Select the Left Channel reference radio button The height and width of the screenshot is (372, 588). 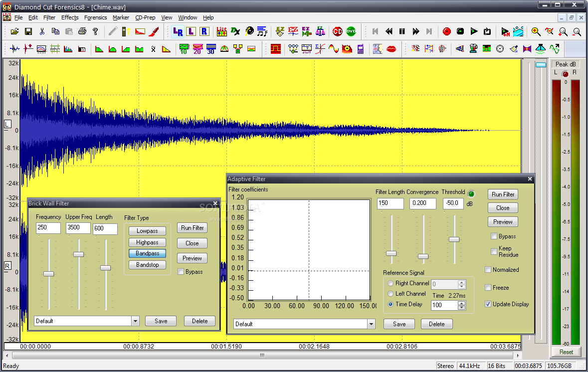(x=391, y=294)
